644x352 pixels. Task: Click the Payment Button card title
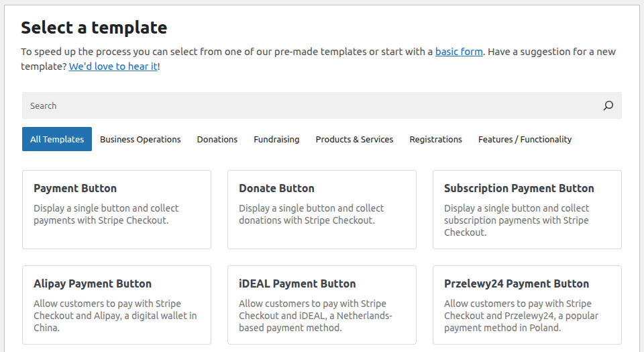[x=75, y=189]
